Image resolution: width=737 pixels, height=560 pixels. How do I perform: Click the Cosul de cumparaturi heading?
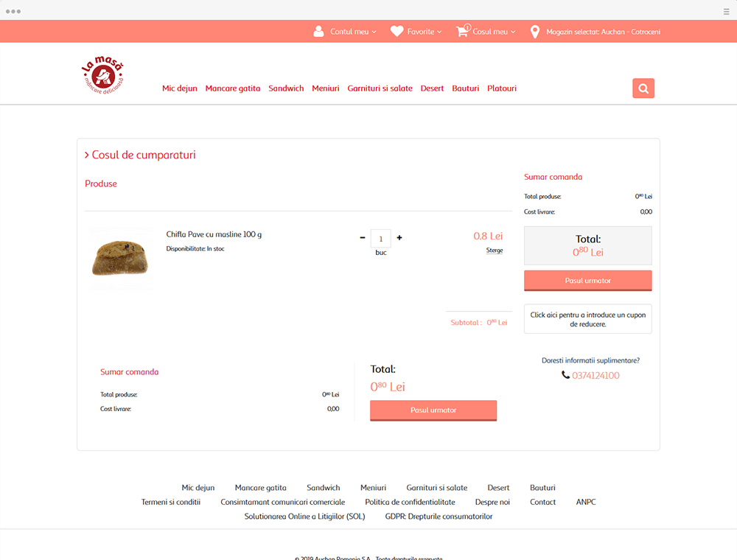click(x=144, y=155)
